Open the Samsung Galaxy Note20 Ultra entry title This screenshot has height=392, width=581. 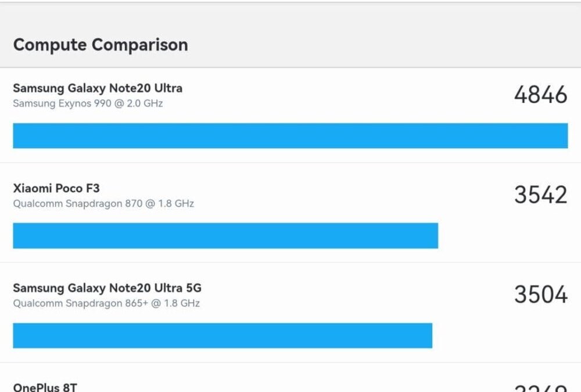[x=98, y=88]
